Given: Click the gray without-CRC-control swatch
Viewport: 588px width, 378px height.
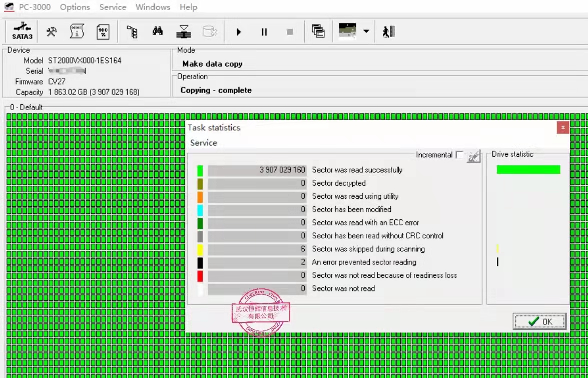Looking at the screenshot, I should click(x=200, y=236).
